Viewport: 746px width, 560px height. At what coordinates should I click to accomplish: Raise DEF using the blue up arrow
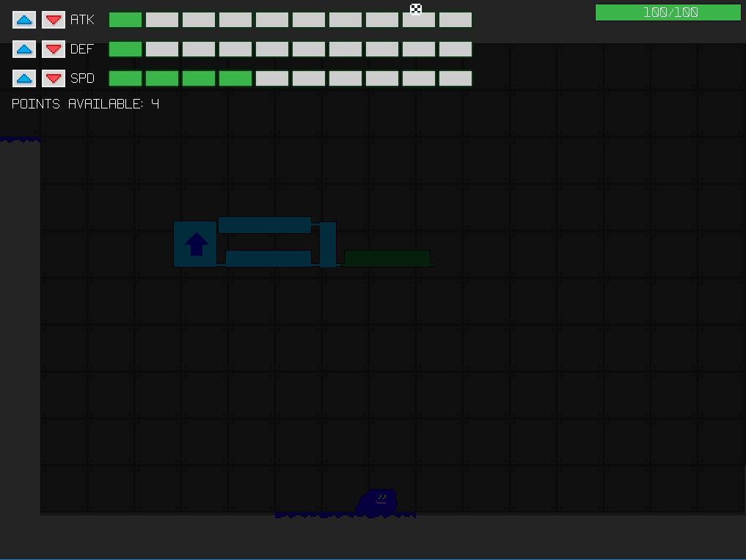pos(24,49)
